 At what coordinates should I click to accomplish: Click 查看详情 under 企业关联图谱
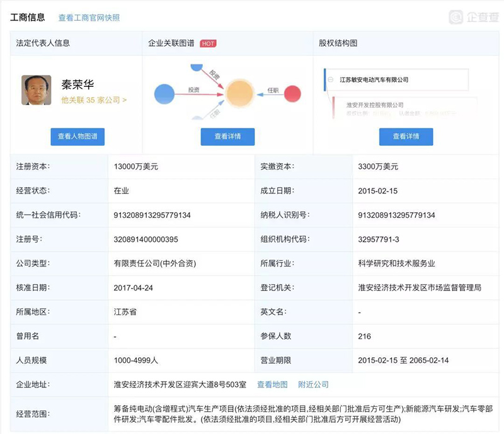pos(227,137)
